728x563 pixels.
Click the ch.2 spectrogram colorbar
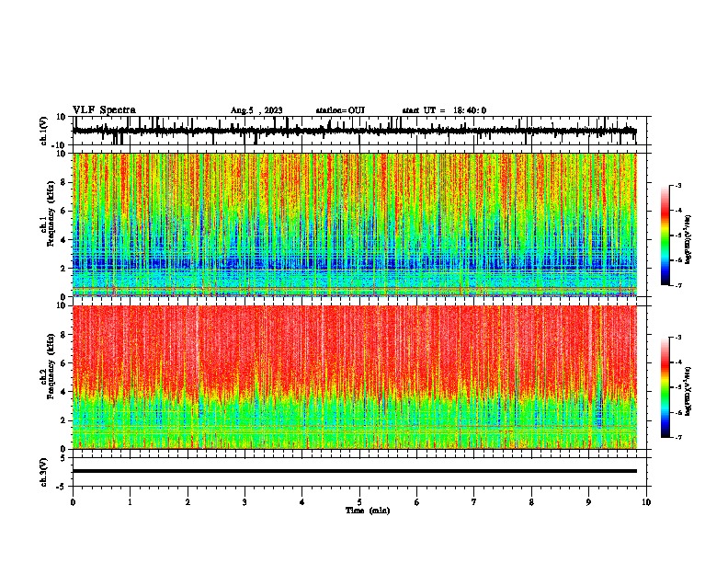(x=665, y=387)
